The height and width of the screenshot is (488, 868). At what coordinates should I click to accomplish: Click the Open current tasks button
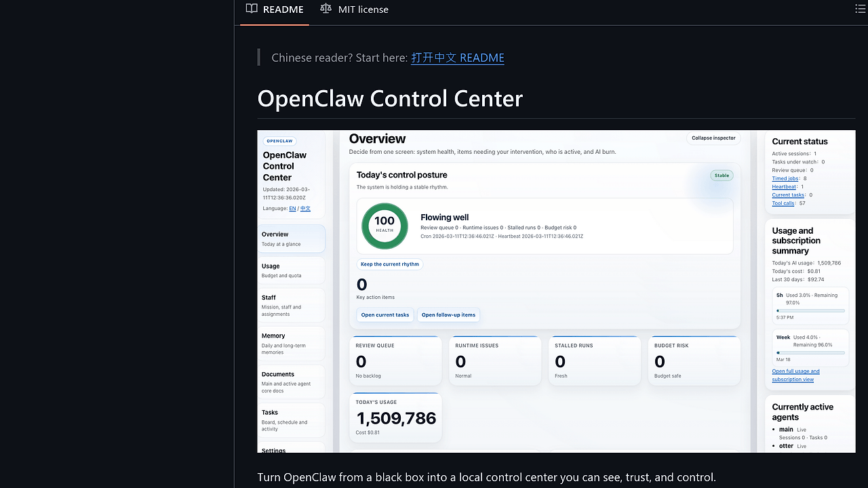tap(385, 314)
